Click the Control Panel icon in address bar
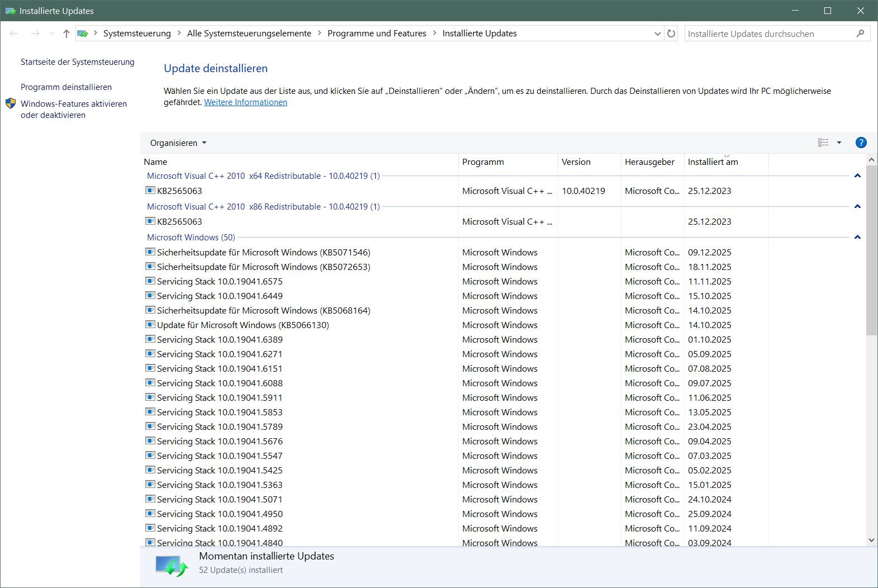878x588 pixels. coord(83,34)
